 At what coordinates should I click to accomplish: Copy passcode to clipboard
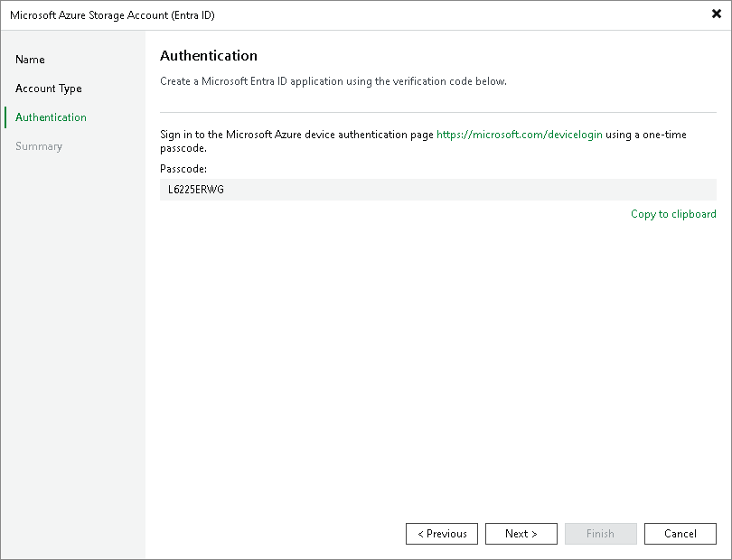tap(673, 214)
